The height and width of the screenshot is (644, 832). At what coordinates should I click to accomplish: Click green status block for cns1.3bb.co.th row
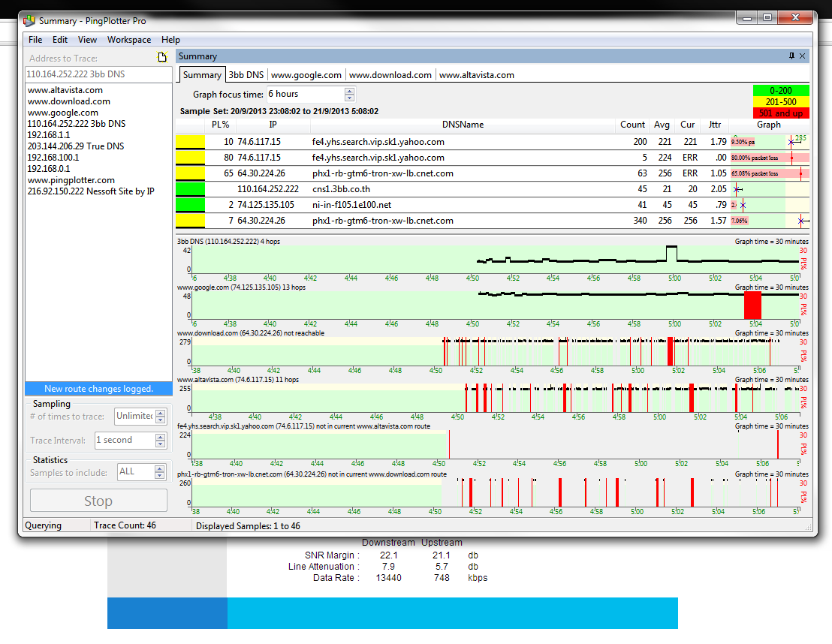[190, 189]
